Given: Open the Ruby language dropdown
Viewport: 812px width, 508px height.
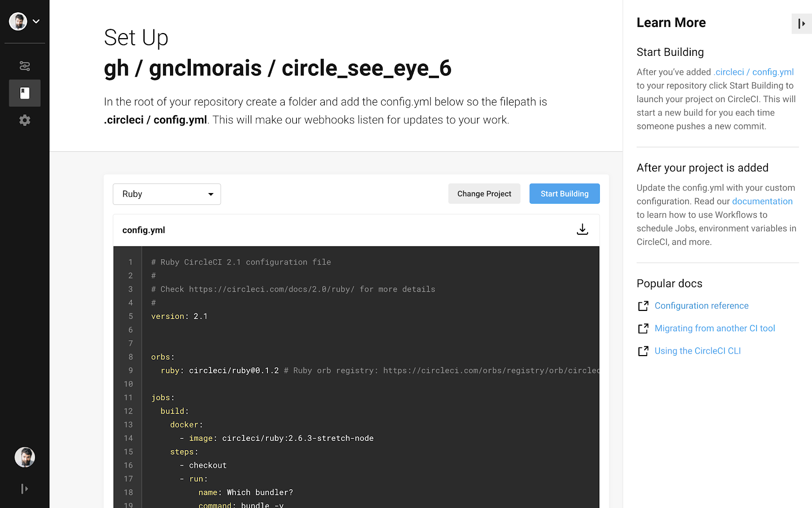Looking at the screenshot, I should 166,194.
